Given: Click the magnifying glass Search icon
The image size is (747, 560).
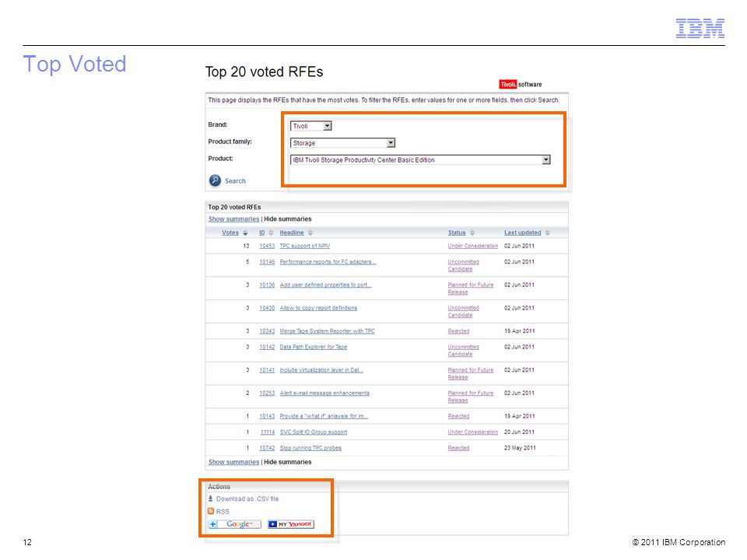Looking at the screenshot, I should pos(215,180).
